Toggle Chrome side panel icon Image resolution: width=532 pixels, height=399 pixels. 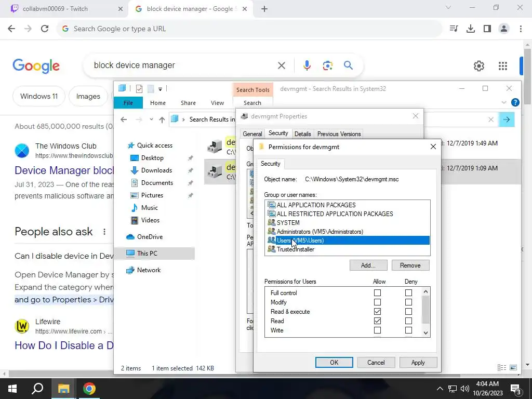(487, 29)
